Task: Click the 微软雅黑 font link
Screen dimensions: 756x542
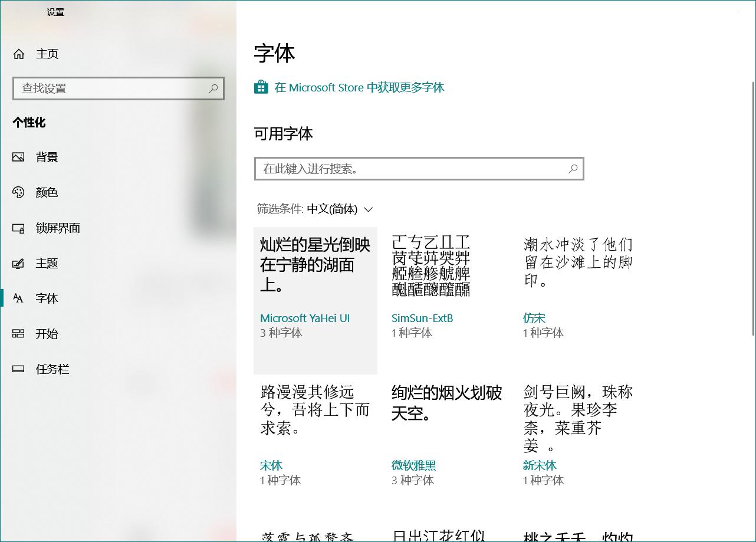Action: click(414, 465)
